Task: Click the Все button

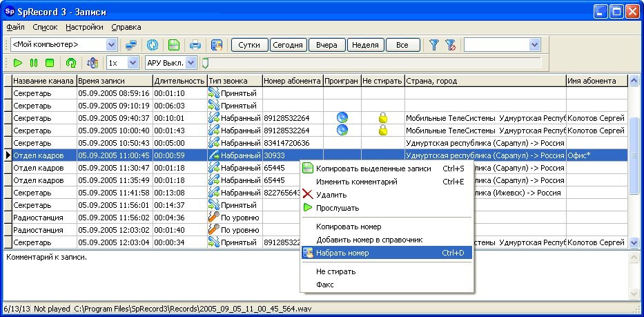Action: click(402, 45)
